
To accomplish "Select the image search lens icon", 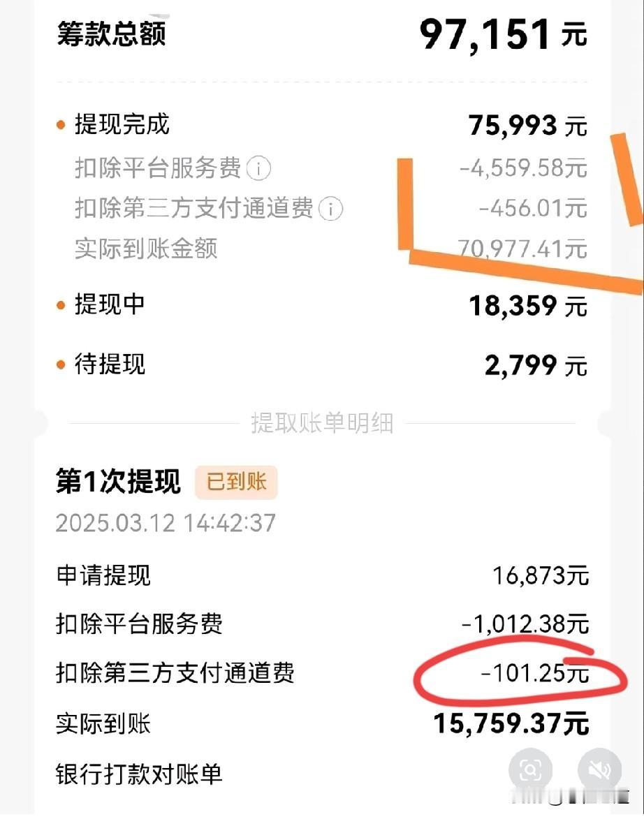I will point(532,769).
